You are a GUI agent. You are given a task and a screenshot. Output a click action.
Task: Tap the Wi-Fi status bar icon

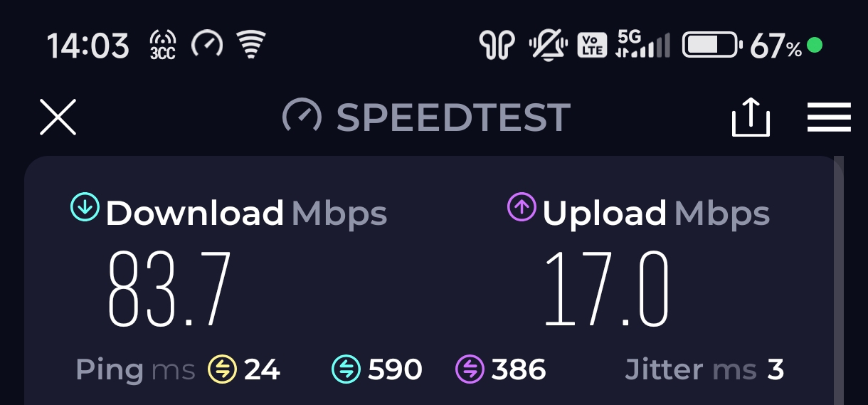click(x=250, y=46)
